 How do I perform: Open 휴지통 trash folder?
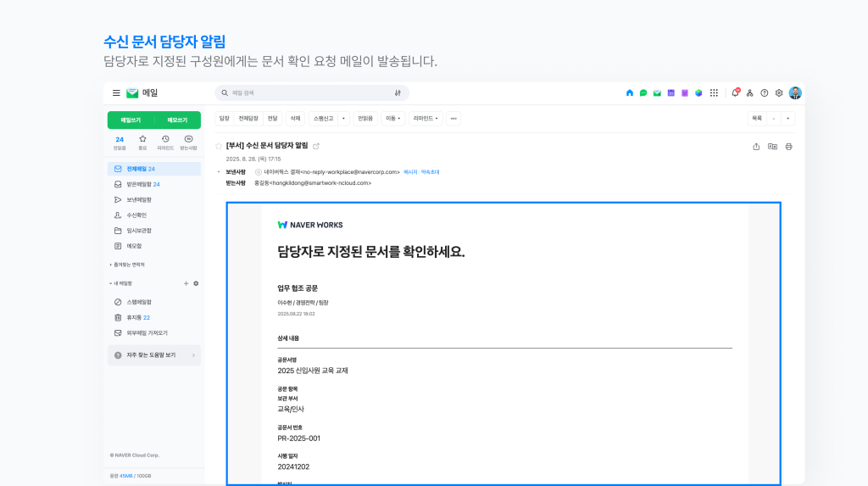154,317
